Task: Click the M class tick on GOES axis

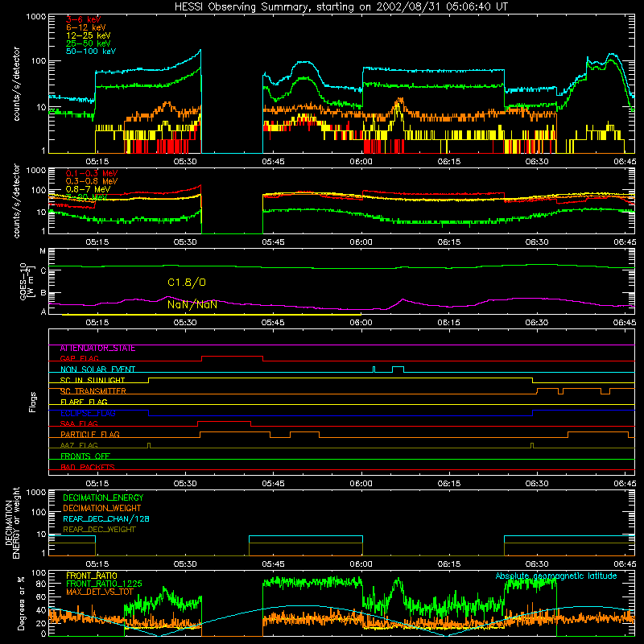Action: pyautogui.click(x=43, y=251)
